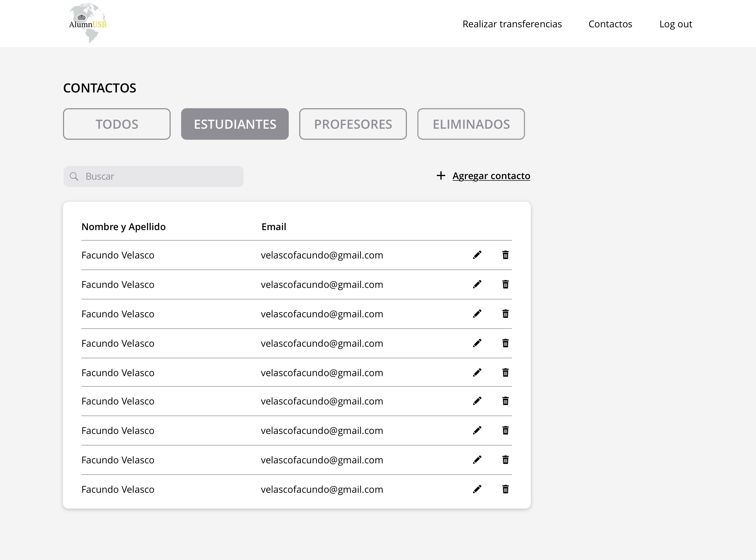Click trash icon in second contact row
Viewport: 756px width, 560px height.
pyautogui.click(x=505, y=284)
